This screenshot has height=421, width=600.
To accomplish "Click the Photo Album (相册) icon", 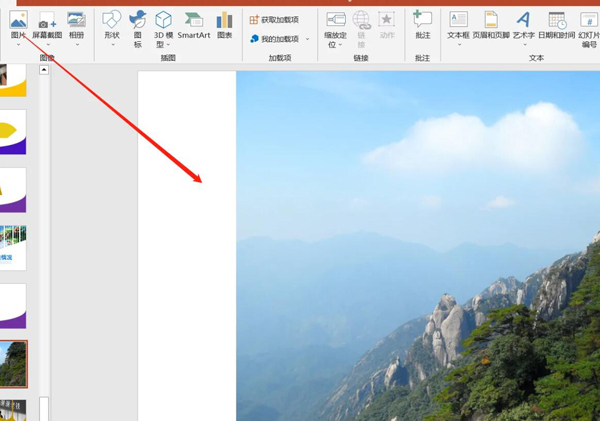I will coord(76,20).
